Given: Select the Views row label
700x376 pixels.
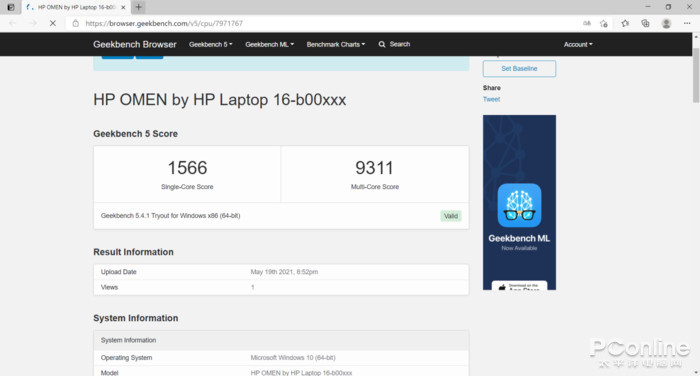Looking at the screenshot, I should (109, 287).
